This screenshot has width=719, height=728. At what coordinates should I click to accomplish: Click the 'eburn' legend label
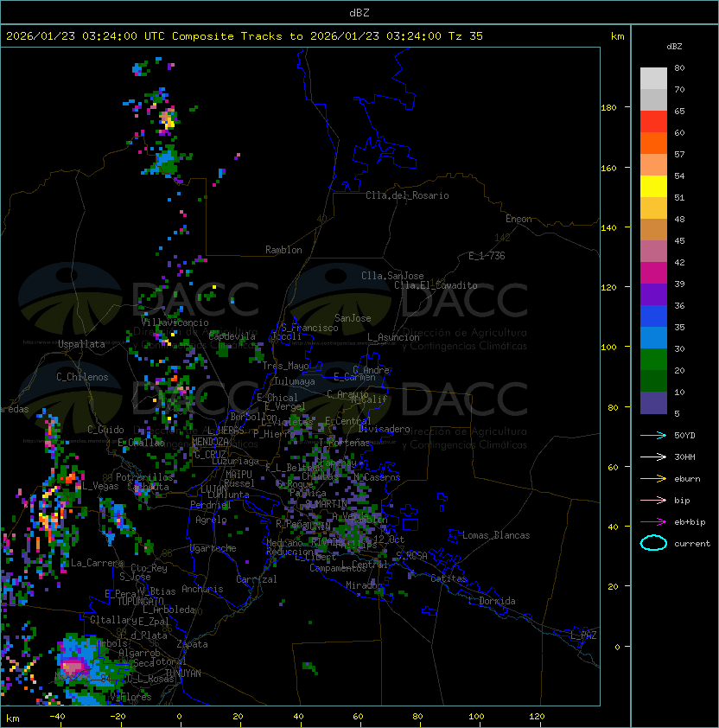(x=687, y=479)
